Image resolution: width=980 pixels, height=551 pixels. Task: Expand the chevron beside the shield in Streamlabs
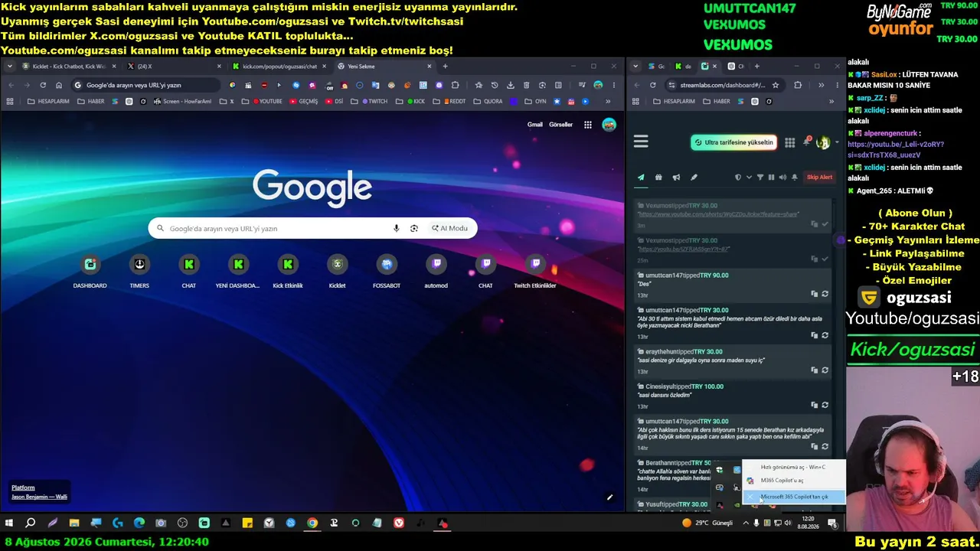click(x=749, y=178)
